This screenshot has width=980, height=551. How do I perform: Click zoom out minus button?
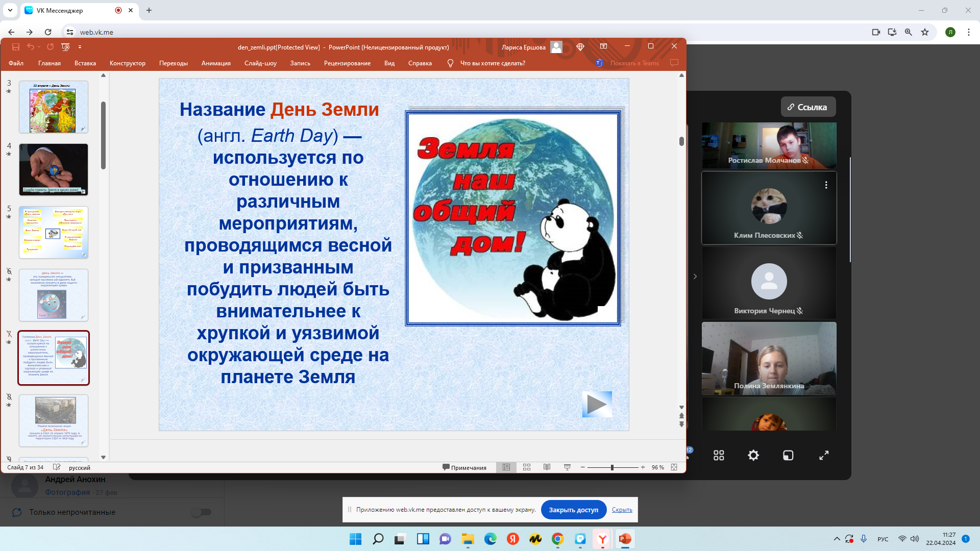(x=582, y=467)
